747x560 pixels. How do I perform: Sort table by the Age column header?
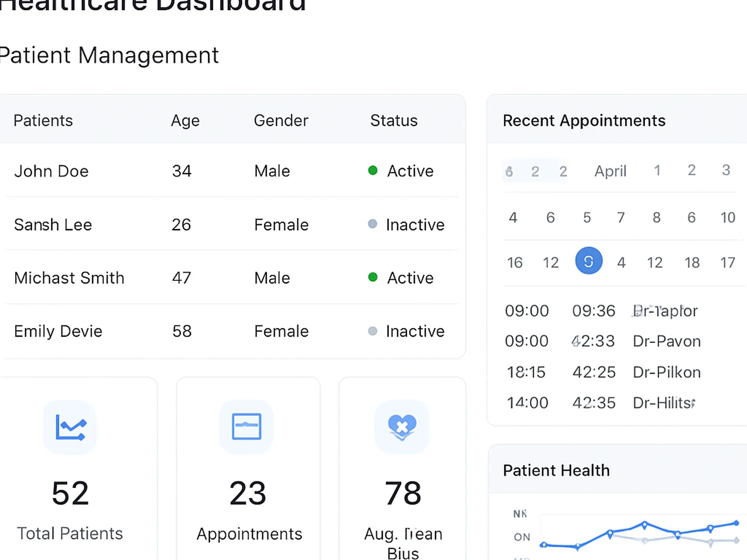185,120
